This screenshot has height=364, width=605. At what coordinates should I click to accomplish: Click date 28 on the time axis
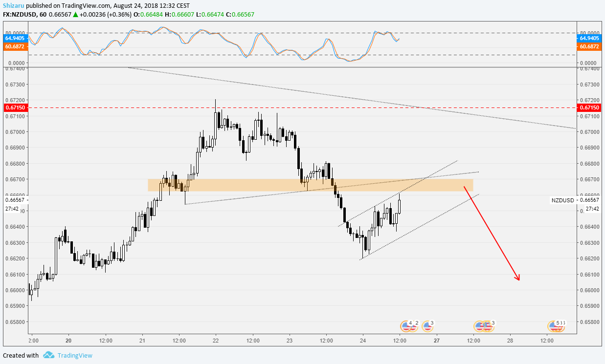(510, 340)
